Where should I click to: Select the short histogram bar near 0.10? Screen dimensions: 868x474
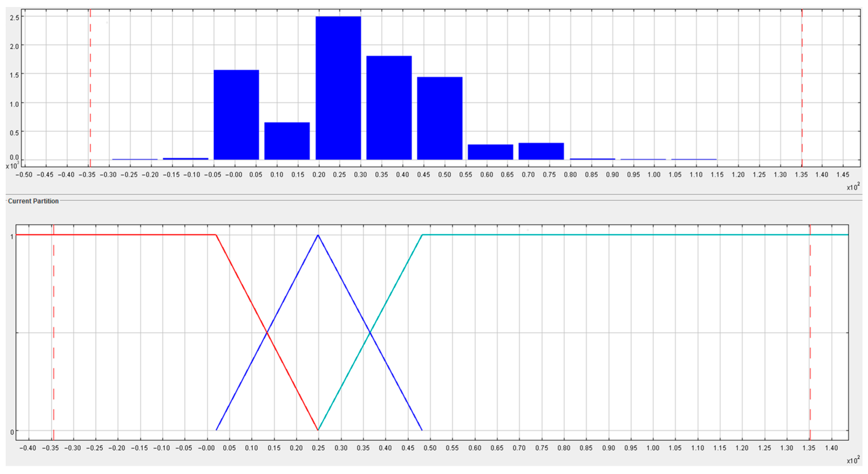point(287,141)
